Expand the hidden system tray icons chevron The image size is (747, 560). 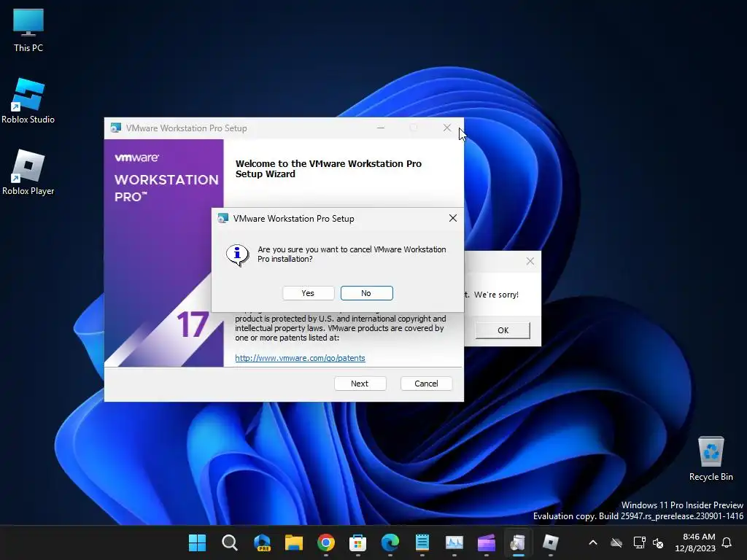tap(593, 542)
